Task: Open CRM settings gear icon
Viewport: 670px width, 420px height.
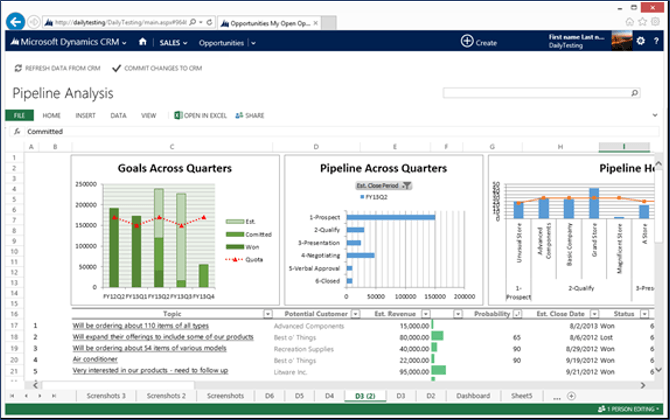Action: click(x=641, y=41)
